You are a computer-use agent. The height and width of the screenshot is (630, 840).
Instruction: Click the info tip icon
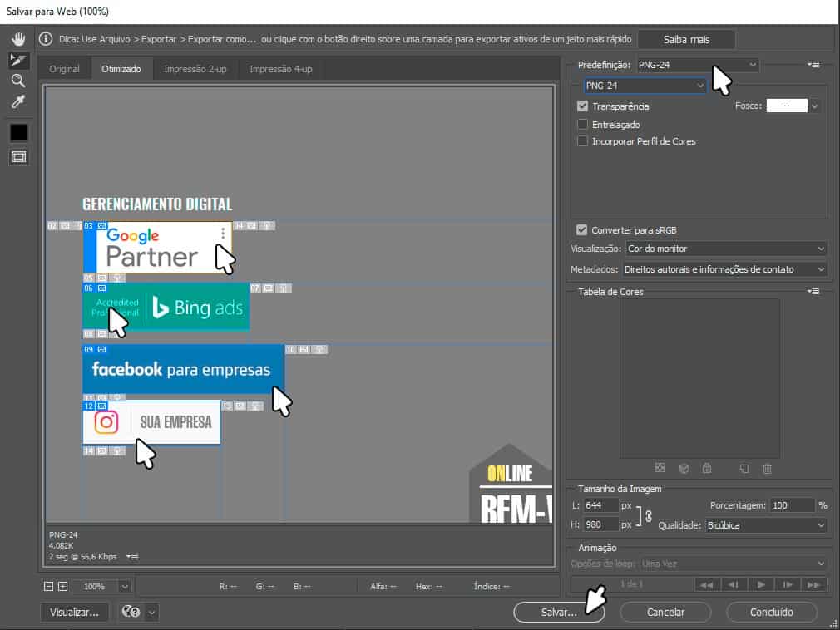click(x=46, y=39)
